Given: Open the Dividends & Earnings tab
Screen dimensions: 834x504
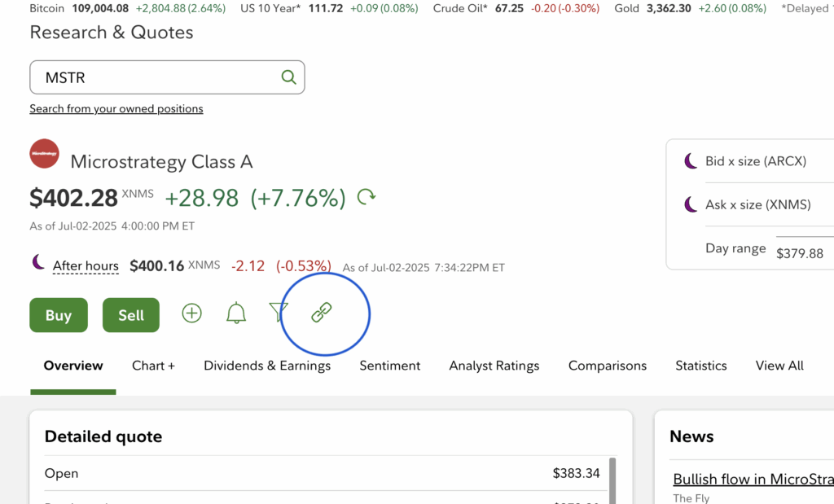Looking at the screenshot, I should pyautogui.click(x=267, y=366).
